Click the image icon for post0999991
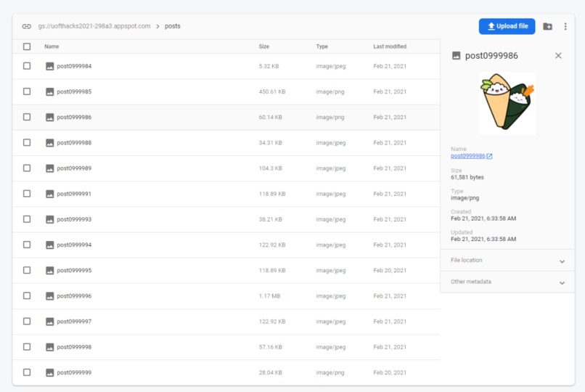This screenshot has height=392, width=585. pyautogui.click(x=49, y=194)
